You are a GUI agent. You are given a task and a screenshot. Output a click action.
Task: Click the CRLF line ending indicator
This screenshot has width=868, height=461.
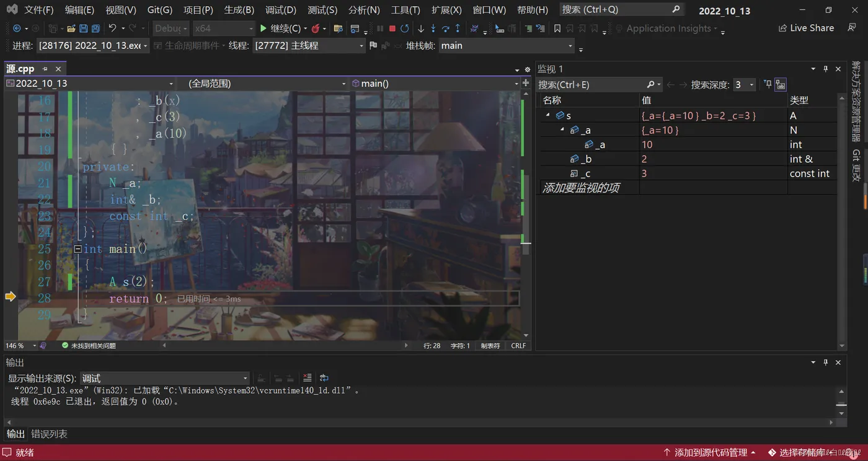tap(518, 346)
